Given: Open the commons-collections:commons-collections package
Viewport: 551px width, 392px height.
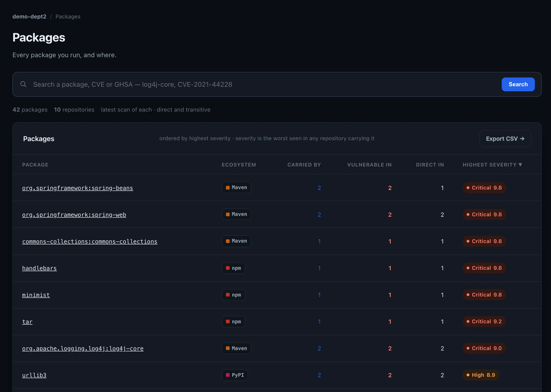Looking at the screenshot, I should 90,241.
